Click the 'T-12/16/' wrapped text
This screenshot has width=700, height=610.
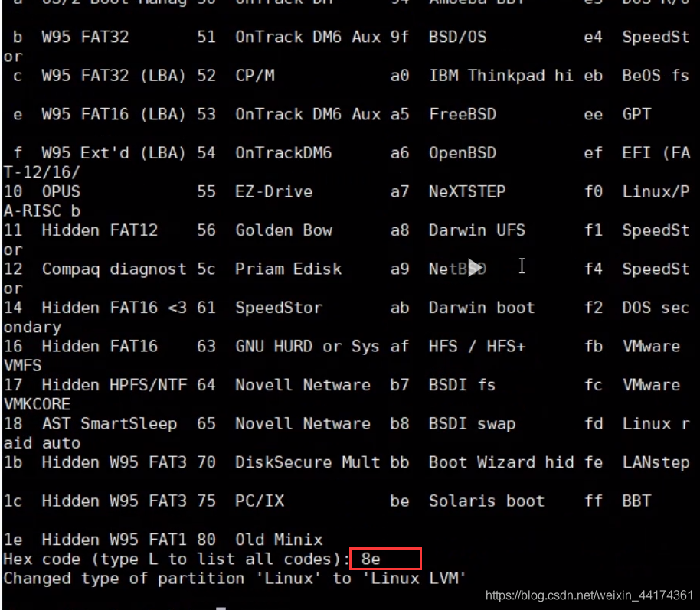pos(42,172)
